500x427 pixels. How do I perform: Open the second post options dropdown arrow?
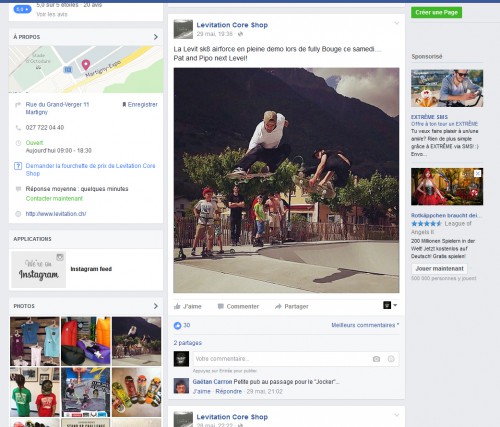[x=397, y=415]
